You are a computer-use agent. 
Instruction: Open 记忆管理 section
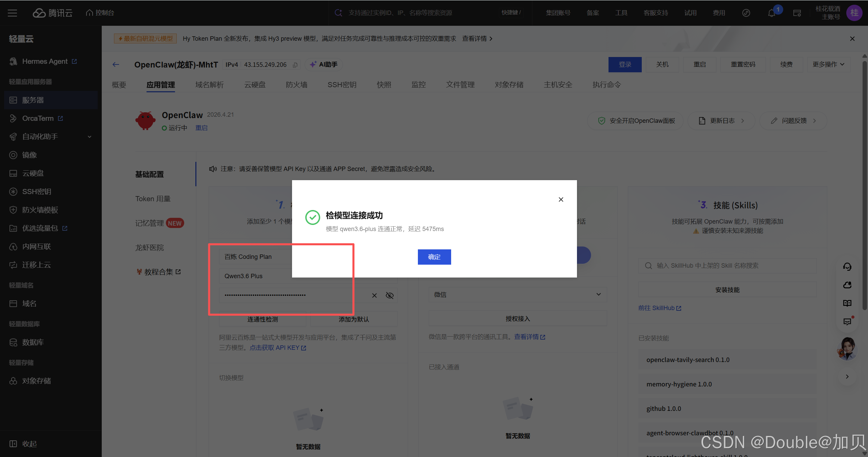(150, 223)
